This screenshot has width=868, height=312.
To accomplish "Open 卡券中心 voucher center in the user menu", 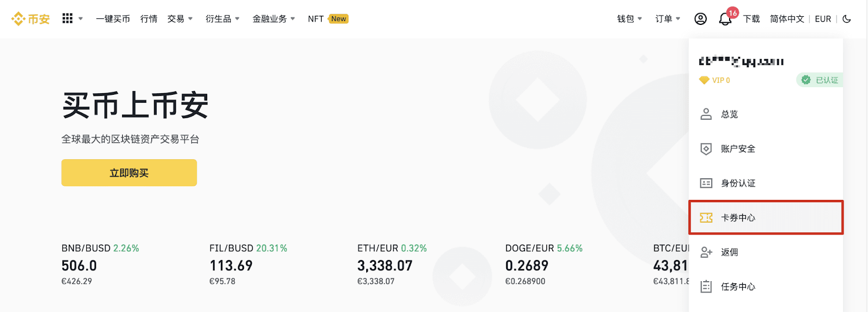I will coord(766,218).
